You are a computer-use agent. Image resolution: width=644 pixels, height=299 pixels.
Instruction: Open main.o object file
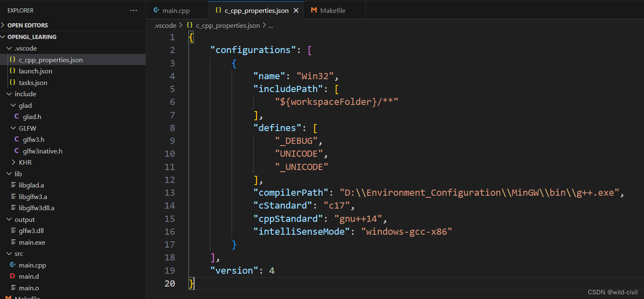tap(30, 288)
